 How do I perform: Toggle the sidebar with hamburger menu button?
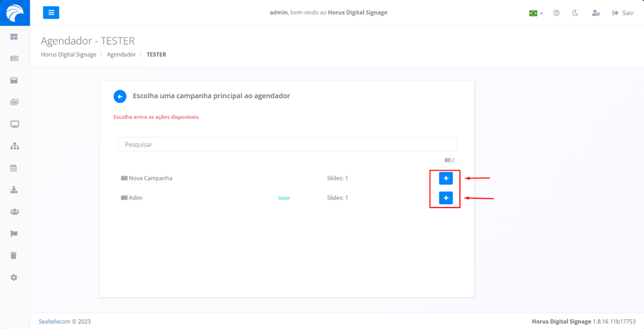pos(51,12)
